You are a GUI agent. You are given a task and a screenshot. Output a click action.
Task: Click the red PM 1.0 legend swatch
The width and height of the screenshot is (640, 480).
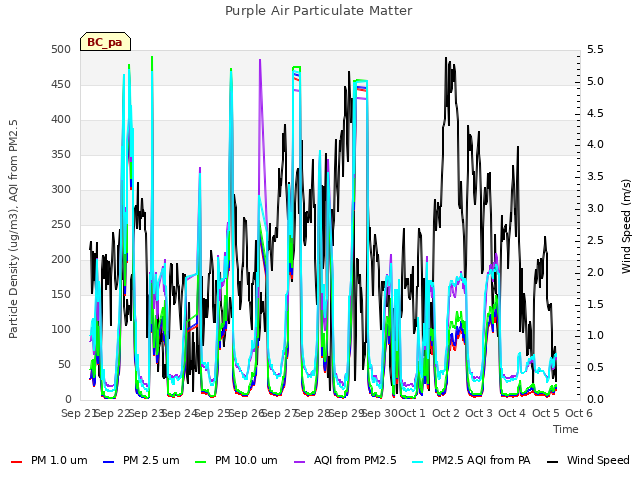click(16, 462)
